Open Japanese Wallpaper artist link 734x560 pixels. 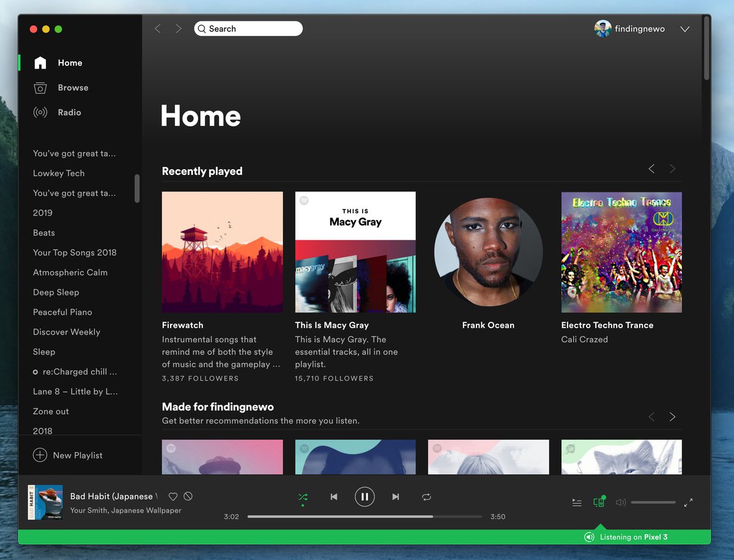[147, 510]
